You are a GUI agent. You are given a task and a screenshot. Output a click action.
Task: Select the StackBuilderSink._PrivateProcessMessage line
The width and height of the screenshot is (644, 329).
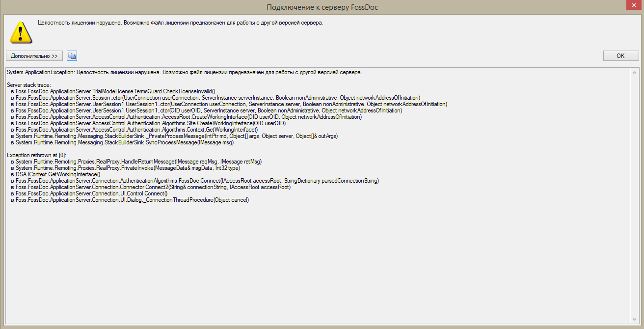coord(175,136)
